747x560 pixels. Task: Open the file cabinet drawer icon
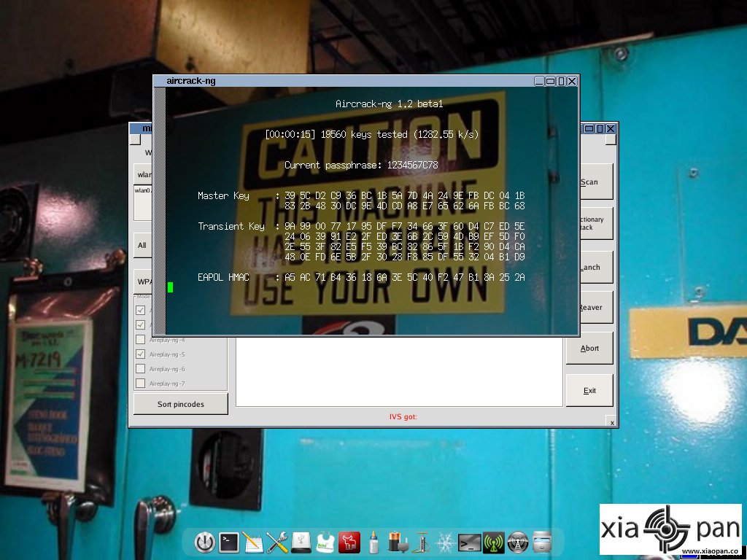542,542
